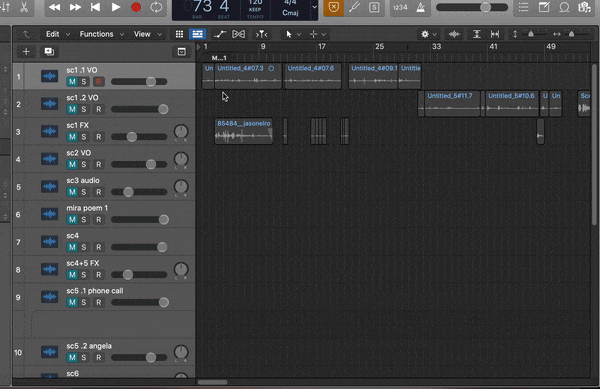Show Automation with the curve icon

(x=220, y=34)
